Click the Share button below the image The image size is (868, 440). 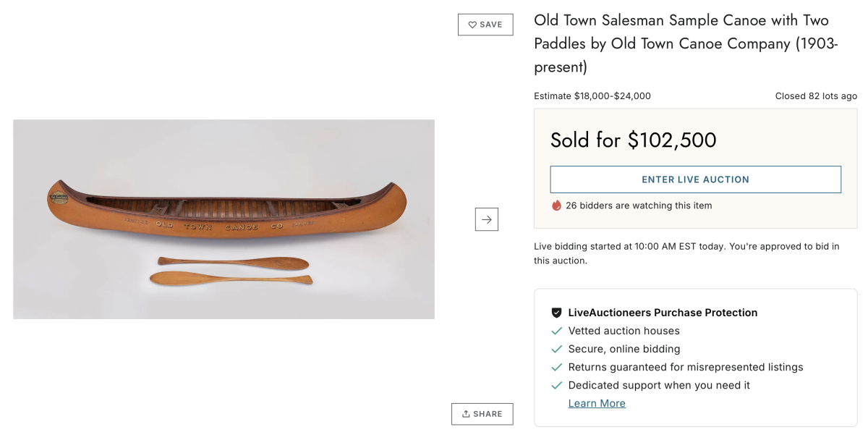pyautogui.click(x=482, y=414)
